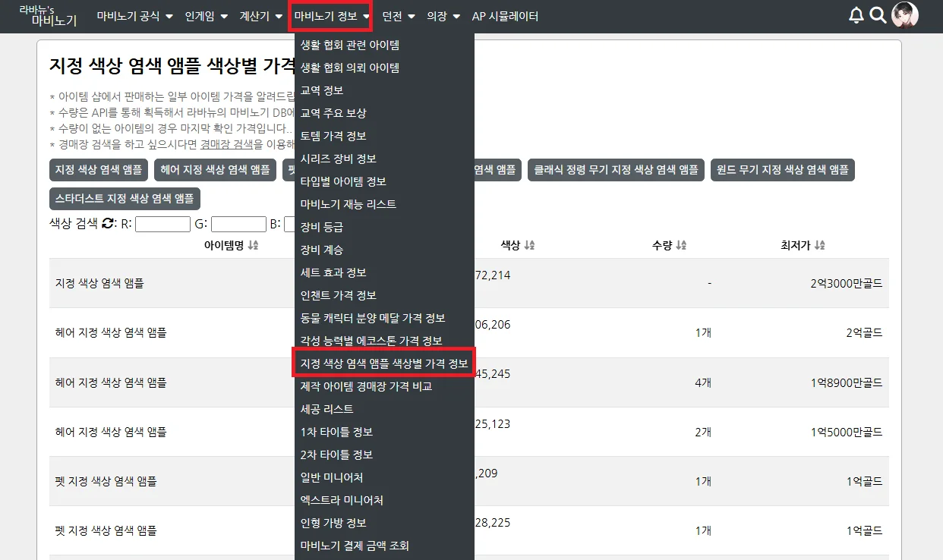Click the user profile avatar
Viewport: 943px width, 560px height.
coord(904,15)
